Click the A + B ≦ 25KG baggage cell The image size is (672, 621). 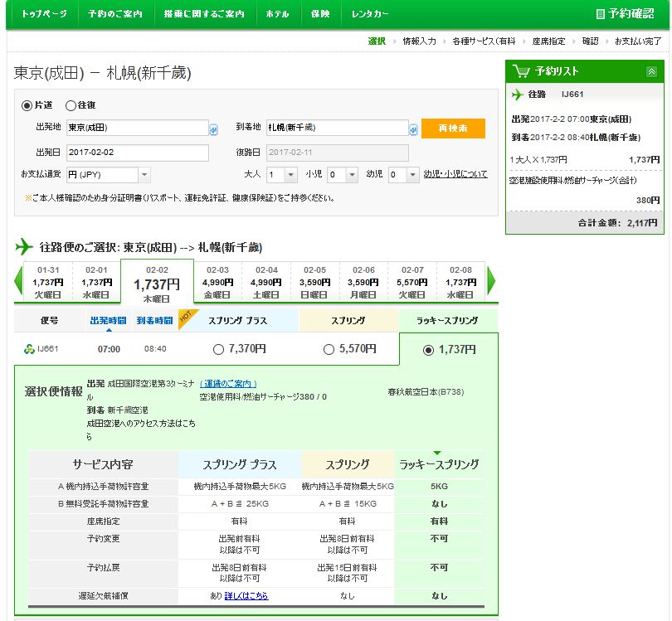[240, 503]
